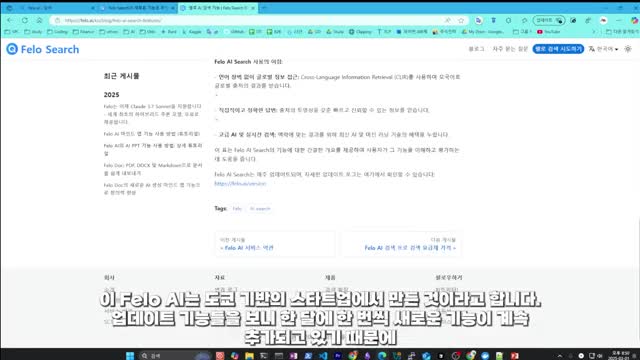Open the GitHub bookmark

click(234, 32)
